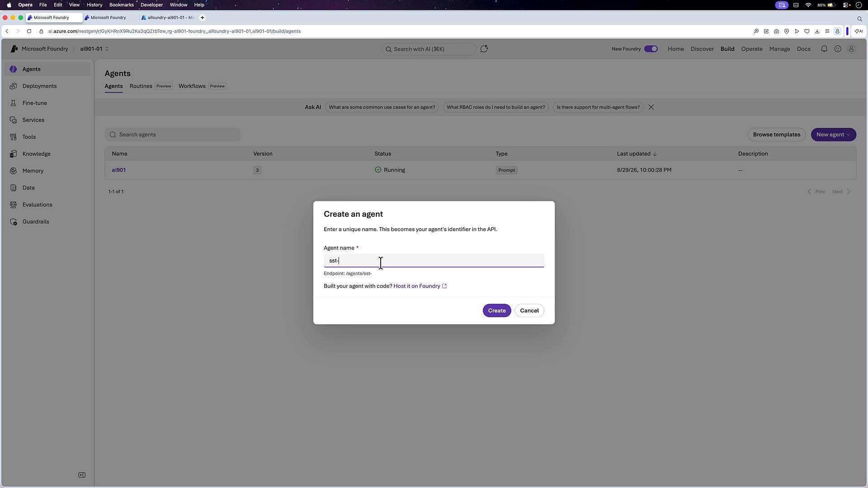Expand the ai901-01 project selector
The image size is (868, 488).
pos(94,49)
